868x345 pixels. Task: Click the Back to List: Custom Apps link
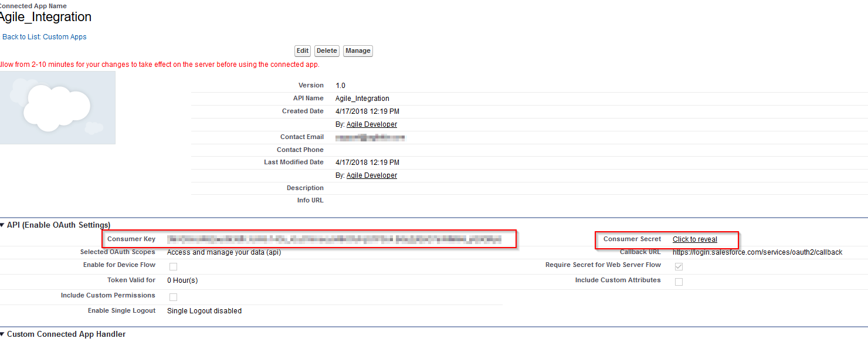pos(44,37)
